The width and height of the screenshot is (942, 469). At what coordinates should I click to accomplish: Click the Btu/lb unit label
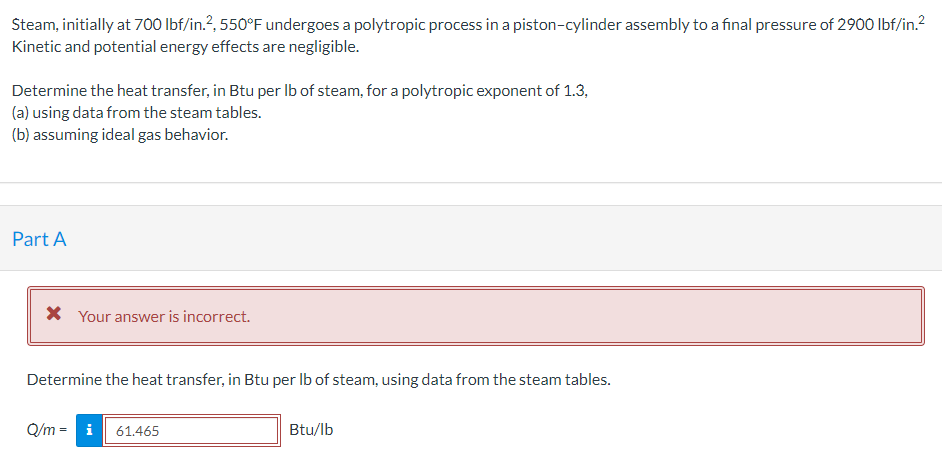tap(311, 430)
